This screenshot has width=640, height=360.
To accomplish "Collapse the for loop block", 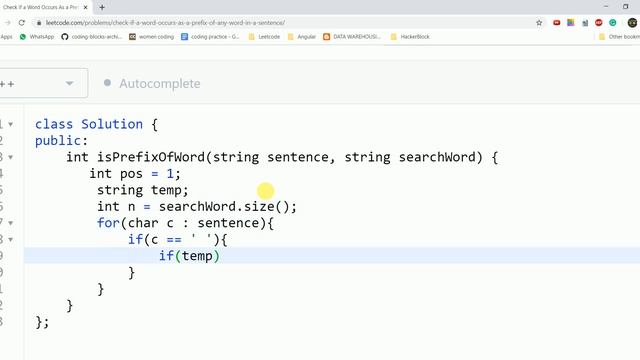I will pos(11,223).
